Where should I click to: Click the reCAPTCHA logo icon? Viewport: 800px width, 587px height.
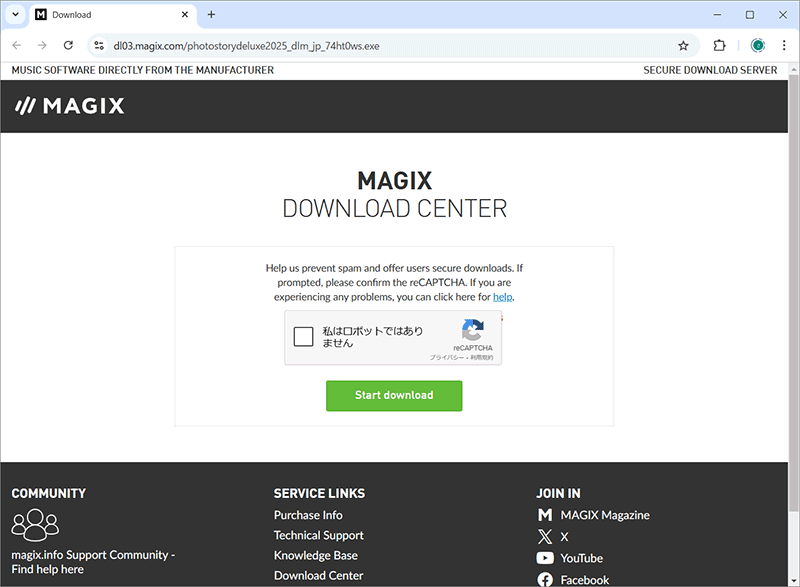[473, 330]
